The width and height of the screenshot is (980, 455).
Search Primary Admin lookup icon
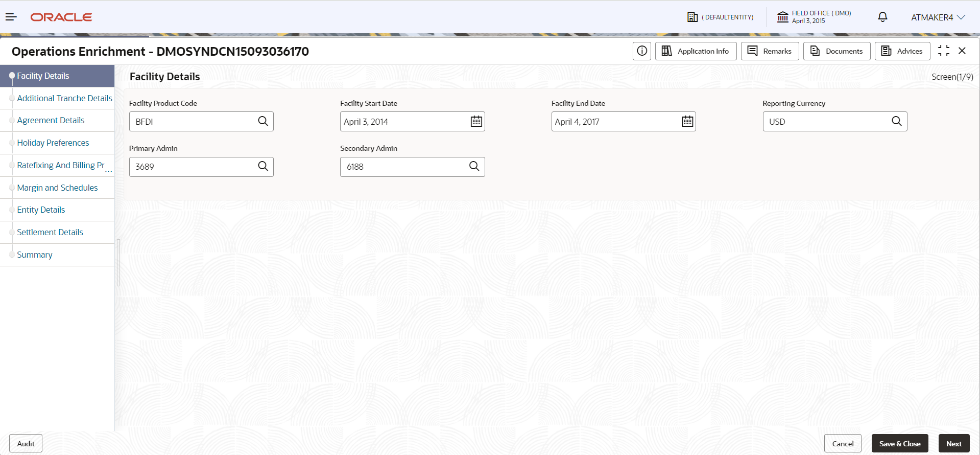263,166
